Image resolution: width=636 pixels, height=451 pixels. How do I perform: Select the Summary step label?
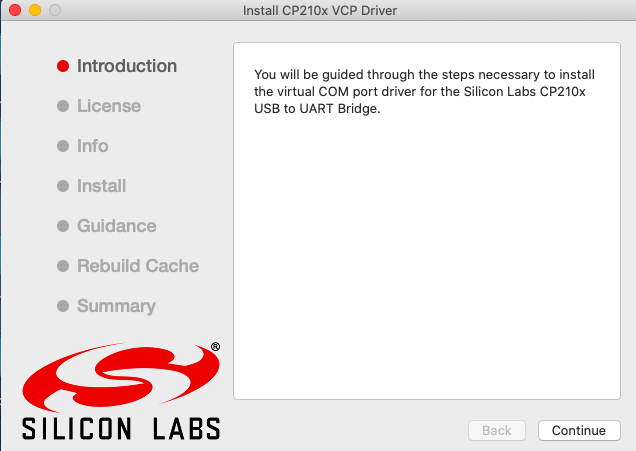116,306
